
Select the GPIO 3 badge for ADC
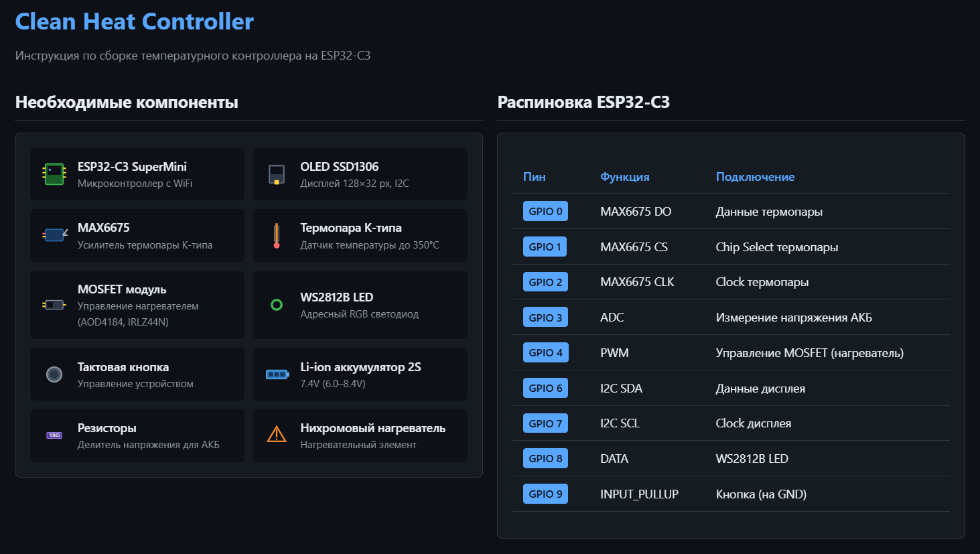pos(545,317)
